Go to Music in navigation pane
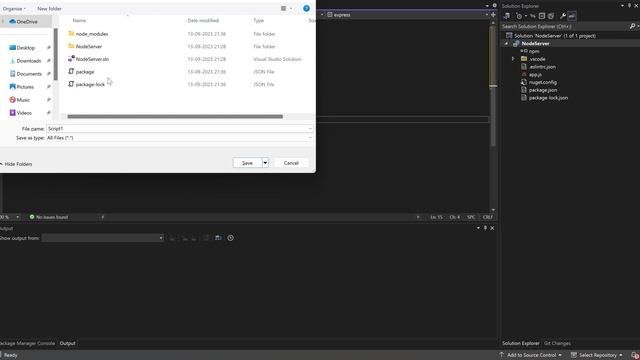640x360 pixels. coord(23,100)
